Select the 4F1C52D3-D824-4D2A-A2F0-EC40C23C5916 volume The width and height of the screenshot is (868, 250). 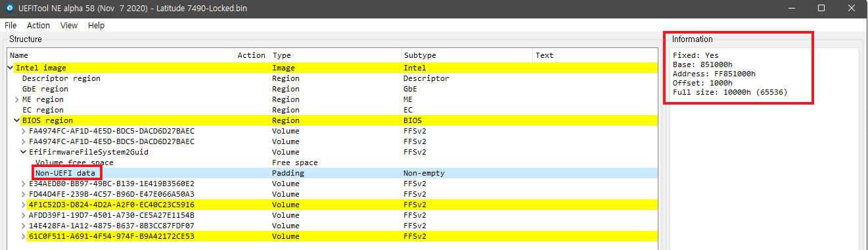332,205
